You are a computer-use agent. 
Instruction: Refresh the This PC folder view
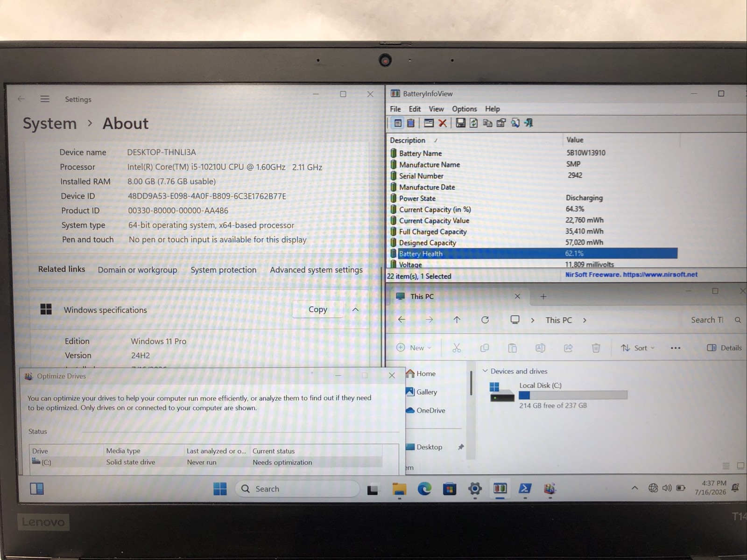tap(485, 320)
